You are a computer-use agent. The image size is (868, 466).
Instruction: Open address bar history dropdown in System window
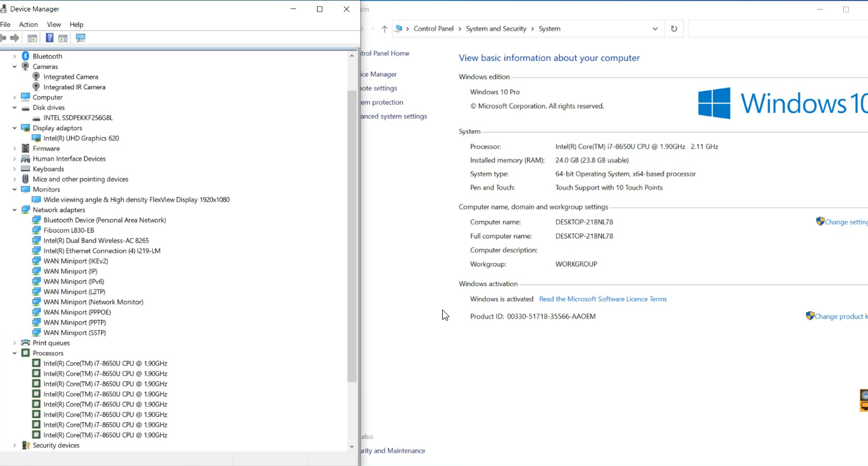pos(655,29)
